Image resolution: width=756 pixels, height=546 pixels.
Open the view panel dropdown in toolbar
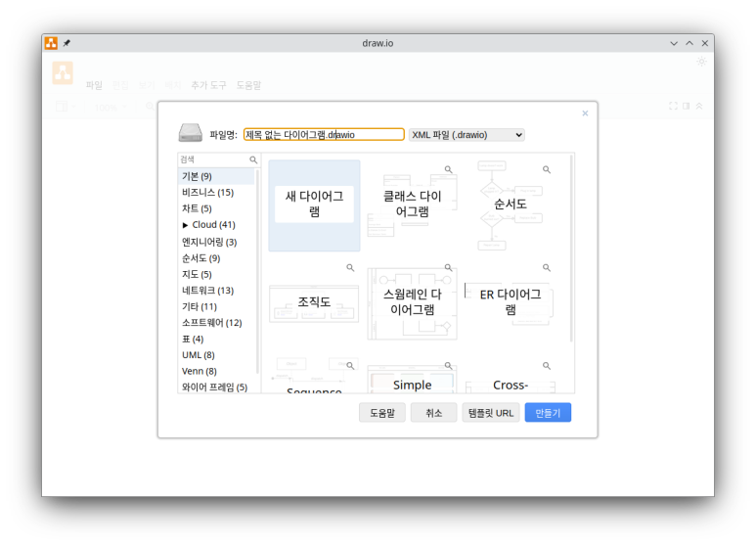click(66, 106)
